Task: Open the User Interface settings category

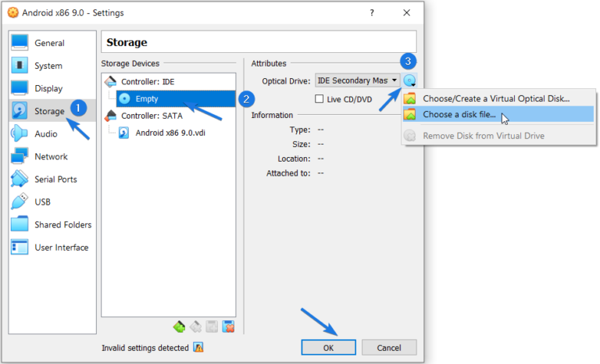Action: point(52,248)
